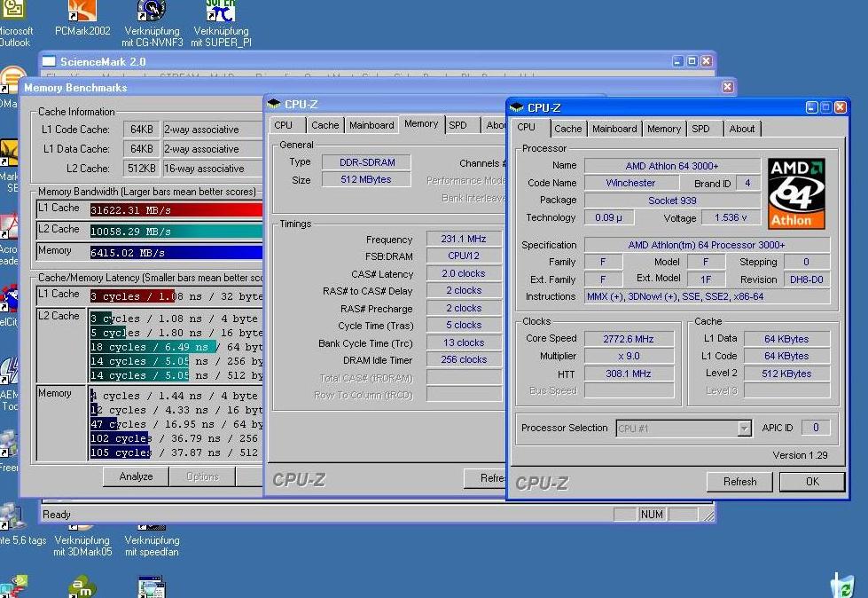Open SPD tab in front CPU-Z window
The width and height of the screenshot is (868, 598).
coord(700,129)
